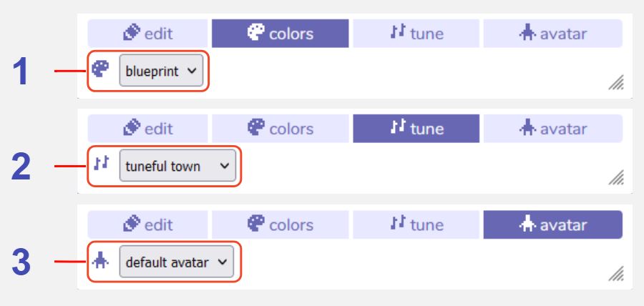Viewport: 644px width, 306px height.
Task: Switch to tune tab in the third panel
Action: point(416,224)
